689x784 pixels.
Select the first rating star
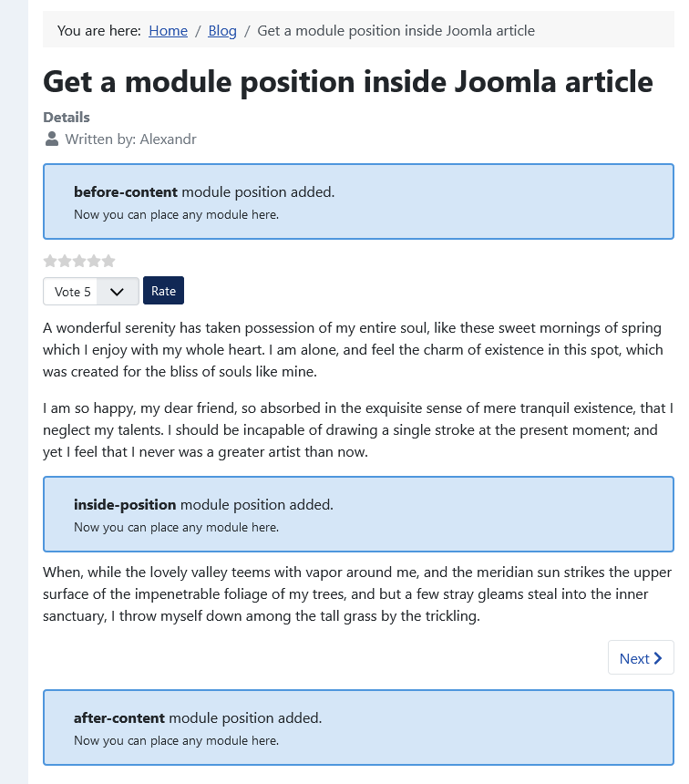tap(50, 261)
